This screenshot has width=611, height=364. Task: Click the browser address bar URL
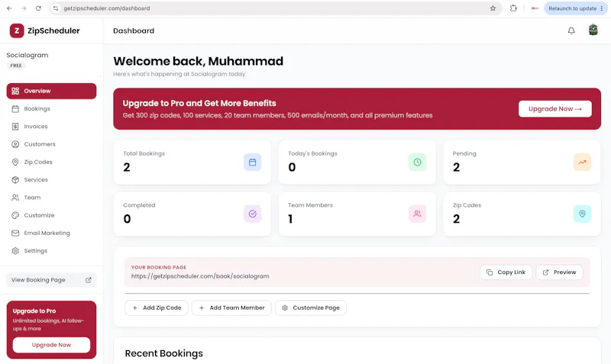[x=107, y=8]
